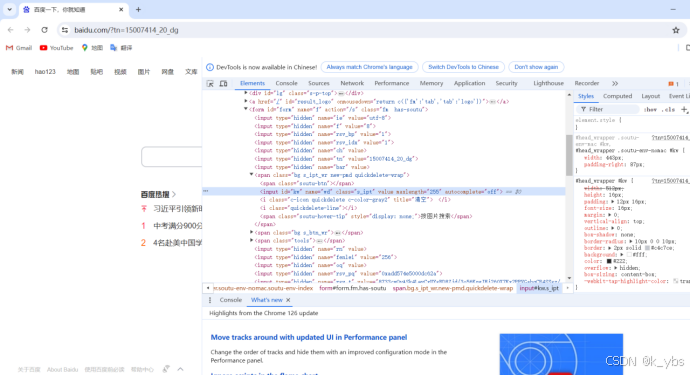
Task: Open the Gmail bookmark
Action: pyautogui.click(x=19, y=48)
